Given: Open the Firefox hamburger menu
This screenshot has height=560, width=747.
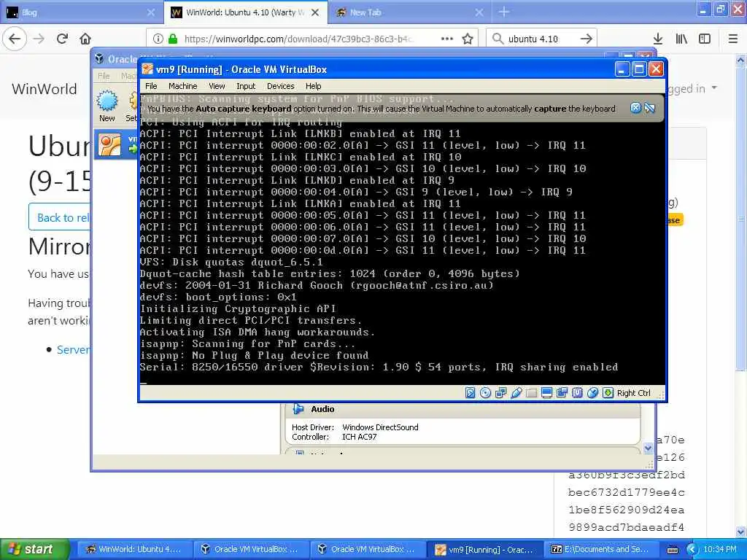Looking at the screenshot, I should coord(733,39).
